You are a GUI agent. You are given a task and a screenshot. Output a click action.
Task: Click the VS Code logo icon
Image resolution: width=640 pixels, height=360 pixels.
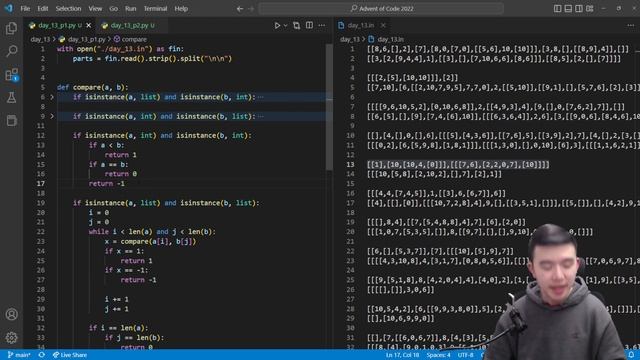[x=9, y=8]
